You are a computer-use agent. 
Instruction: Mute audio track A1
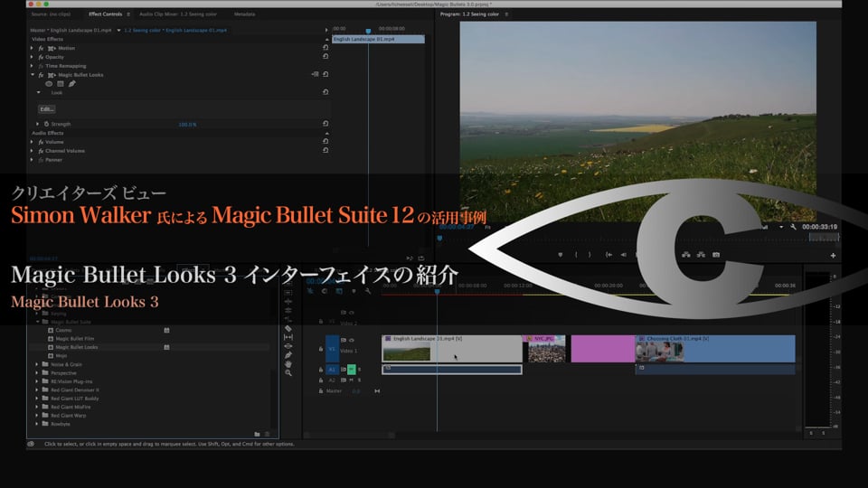point(352,369)
